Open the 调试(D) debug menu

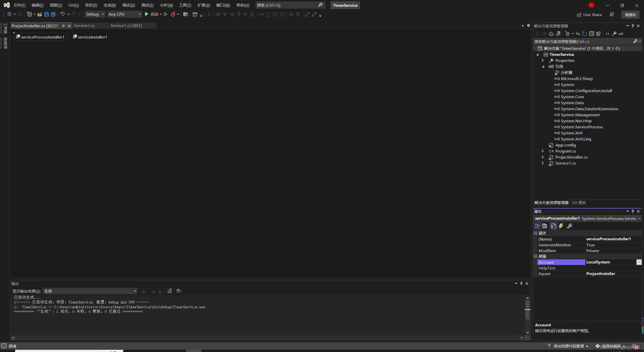[x=129, y=5]
